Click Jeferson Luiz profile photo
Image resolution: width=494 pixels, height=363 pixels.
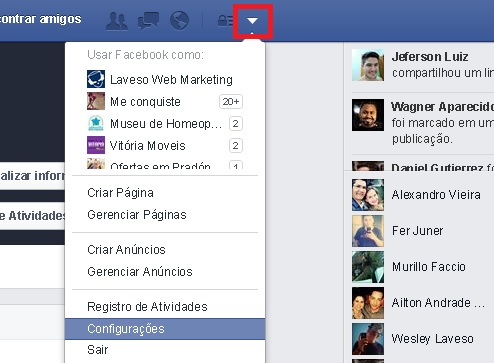coord(368,65)
